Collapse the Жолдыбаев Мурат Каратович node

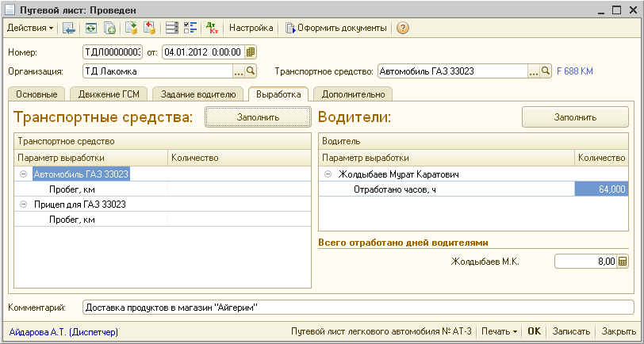pyautogui.click(x=328, y=174)
